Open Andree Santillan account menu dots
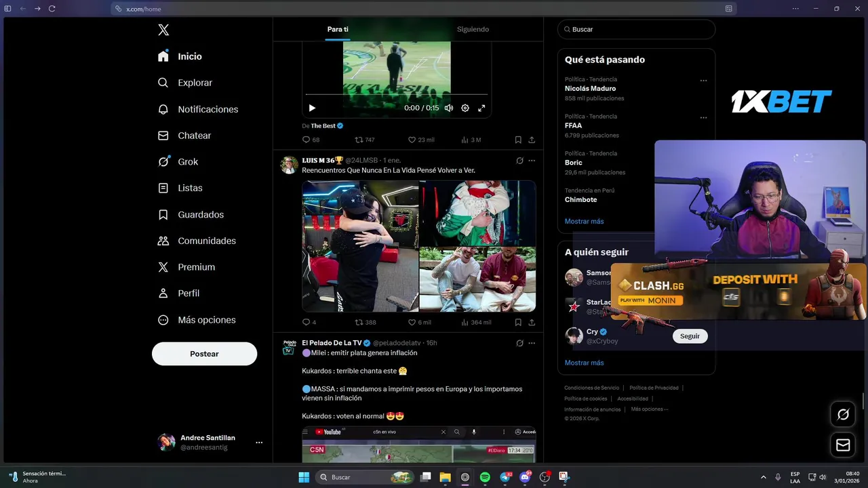 (x=259, y=443)
